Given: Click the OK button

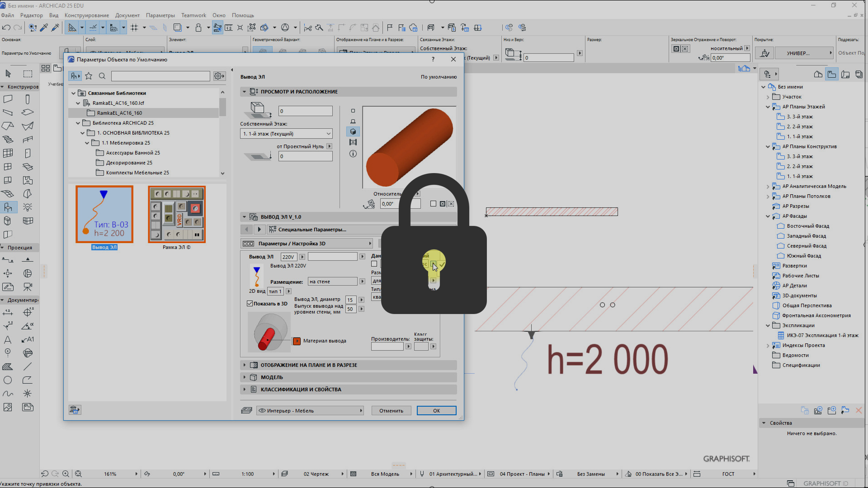Looking at the screenshot, I should coord(436,411).
